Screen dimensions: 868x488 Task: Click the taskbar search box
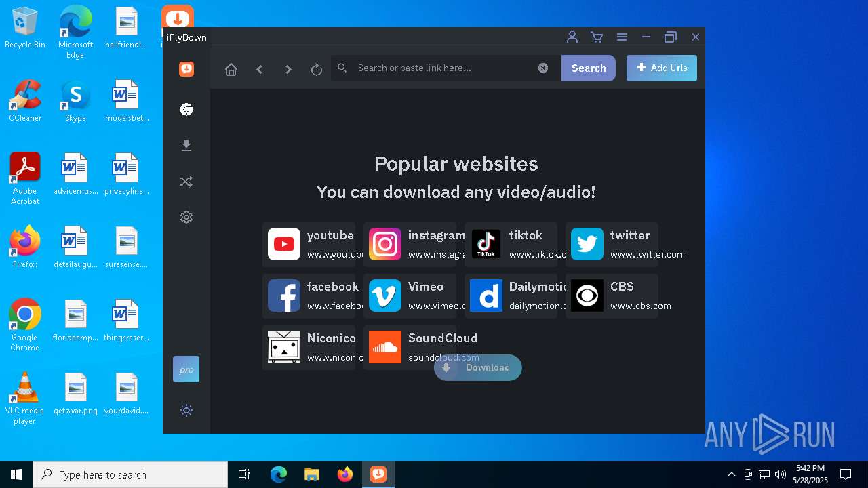click(x=130, y=474)
